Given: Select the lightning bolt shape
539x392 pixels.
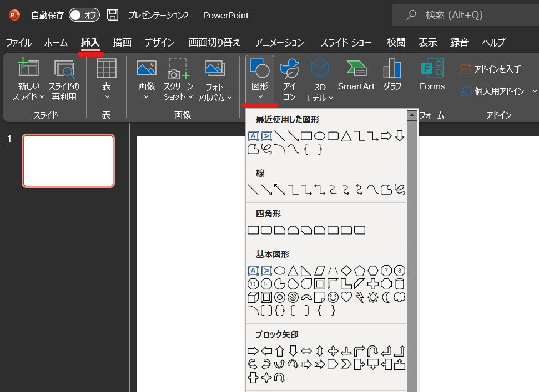Looking at the screenshot, I should [360, 297].
